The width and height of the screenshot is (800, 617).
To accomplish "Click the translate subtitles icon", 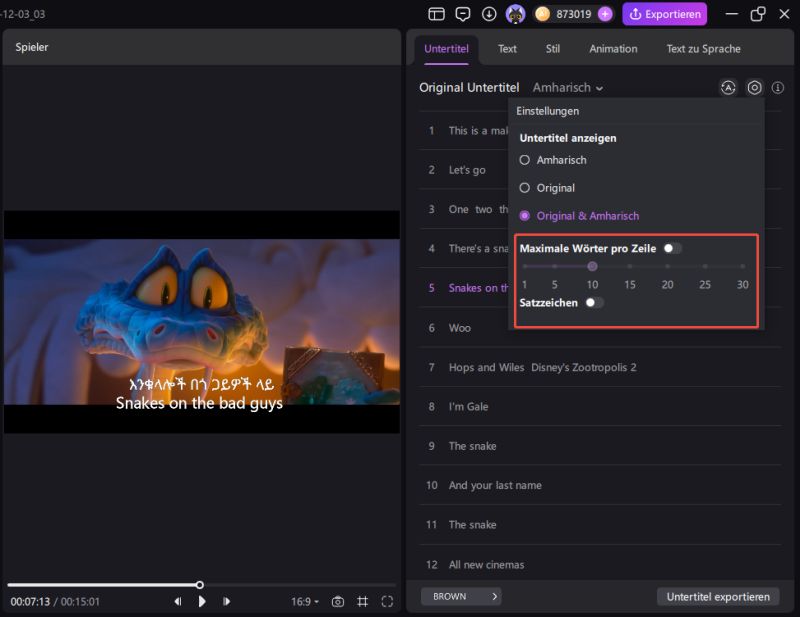I will (728, 88).
